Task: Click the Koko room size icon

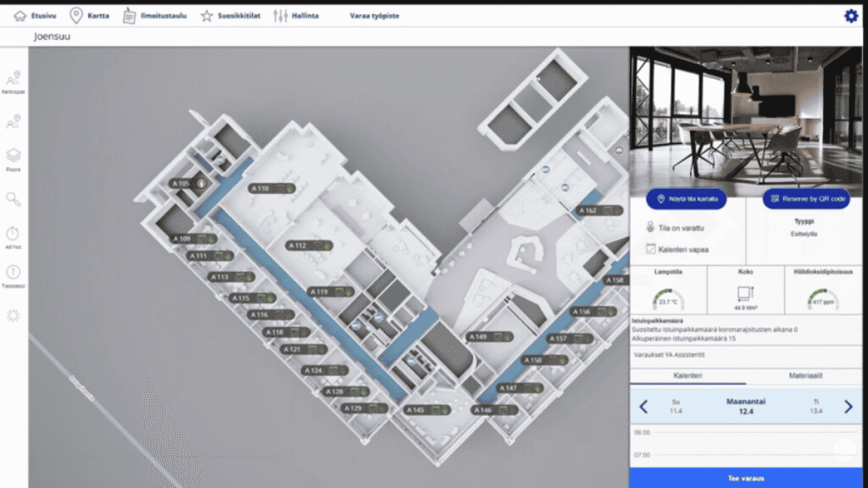Action: point(746,293)
